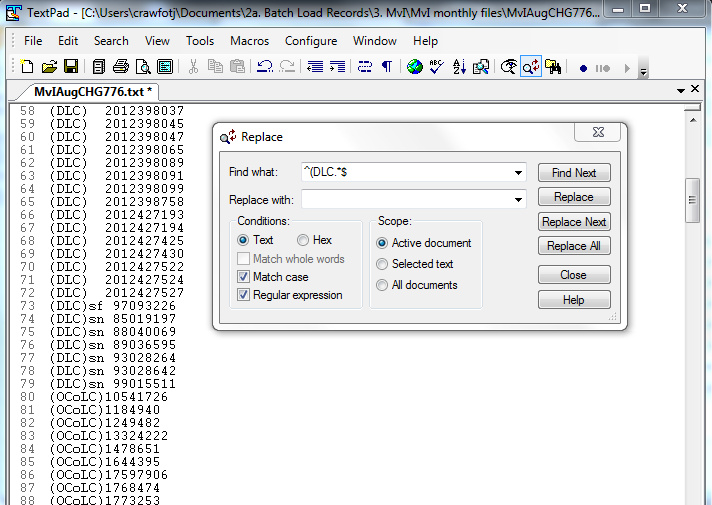The width and height of the screenshot is (712, 505).
Task: Click the Undo arrow icon
Action: pyautogui.click(x=265, y=67)
